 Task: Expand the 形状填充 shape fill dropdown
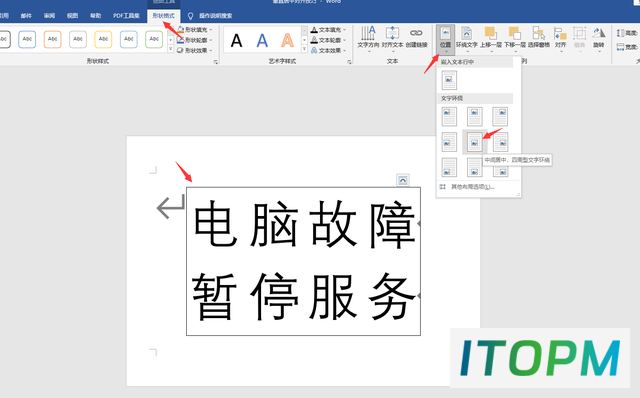click(195, 30)
